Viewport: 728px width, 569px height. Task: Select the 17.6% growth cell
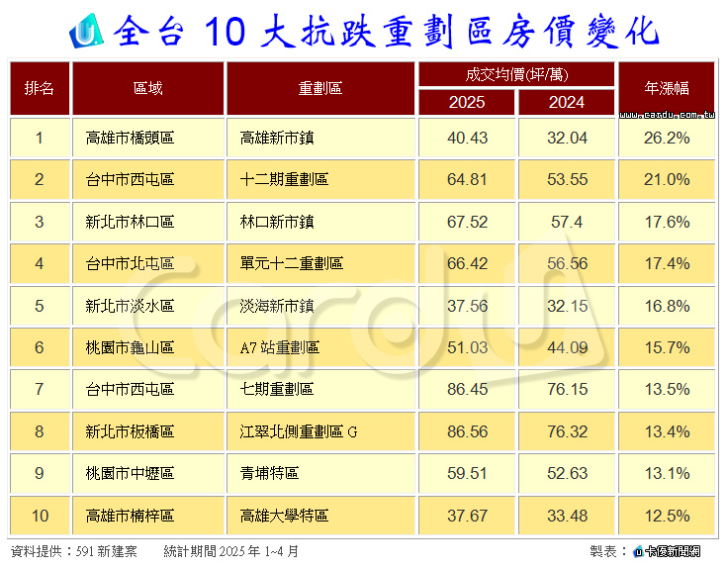click(667, 222)
